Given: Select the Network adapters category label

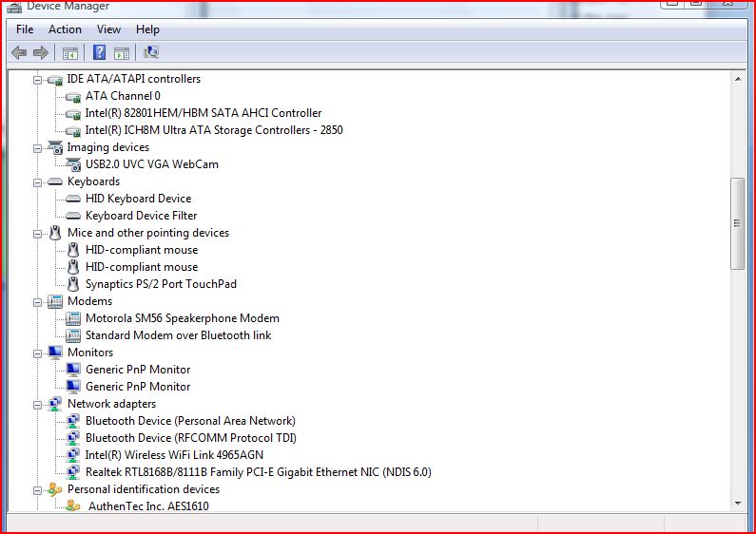Looking at the screenshot, I should 111,404.
